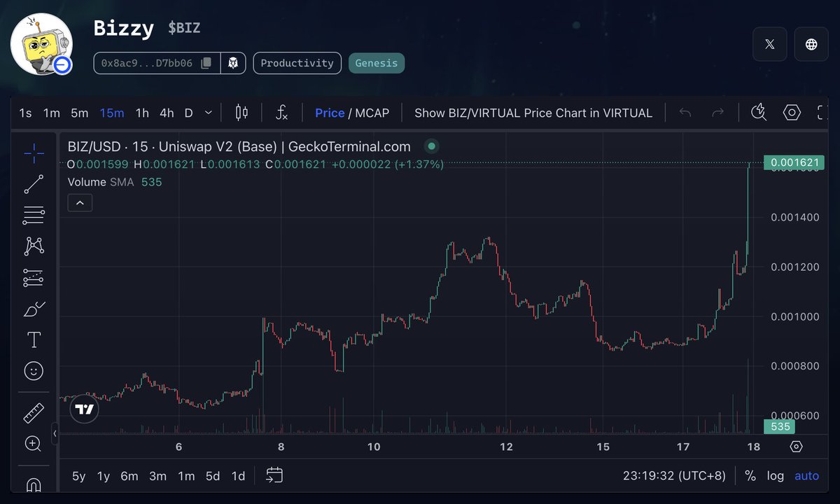
Task: Open chart settings hexagon icon
Action: point(792,113)
